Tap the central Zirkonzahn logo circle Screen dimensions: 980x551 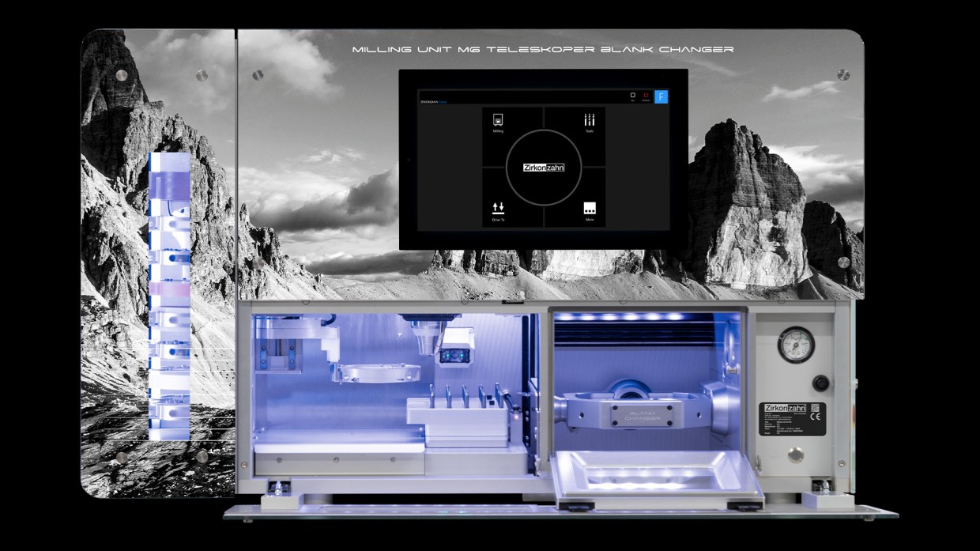click(x=544, y=168)
